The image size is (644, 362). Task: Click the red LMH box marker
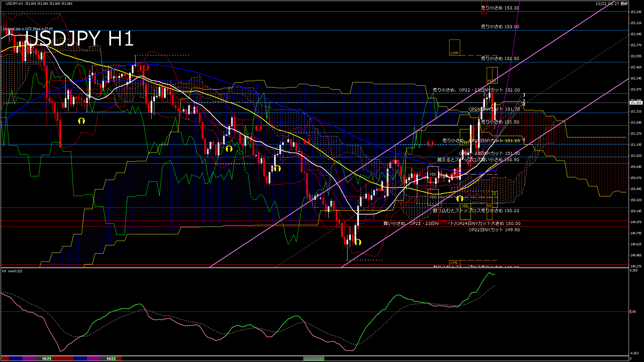click(443, 221)
